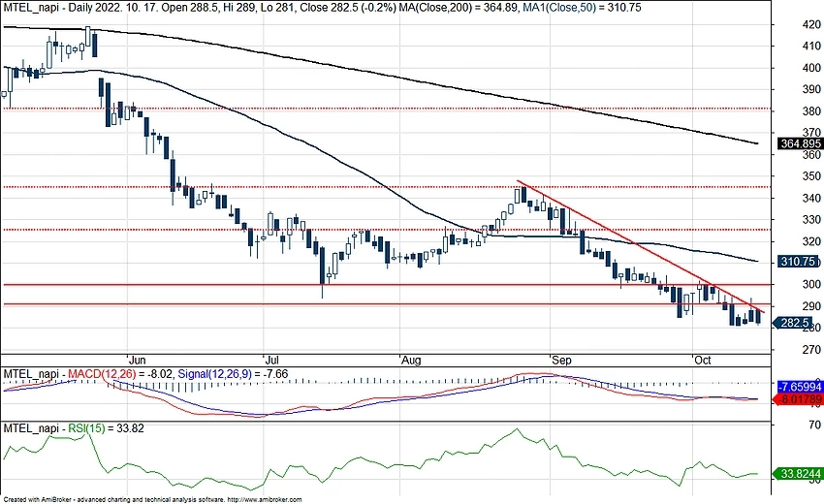Click the Signal(12,26,9) = -7.66 label
Screen dimensions: 824x504
[x=233, y=374]
